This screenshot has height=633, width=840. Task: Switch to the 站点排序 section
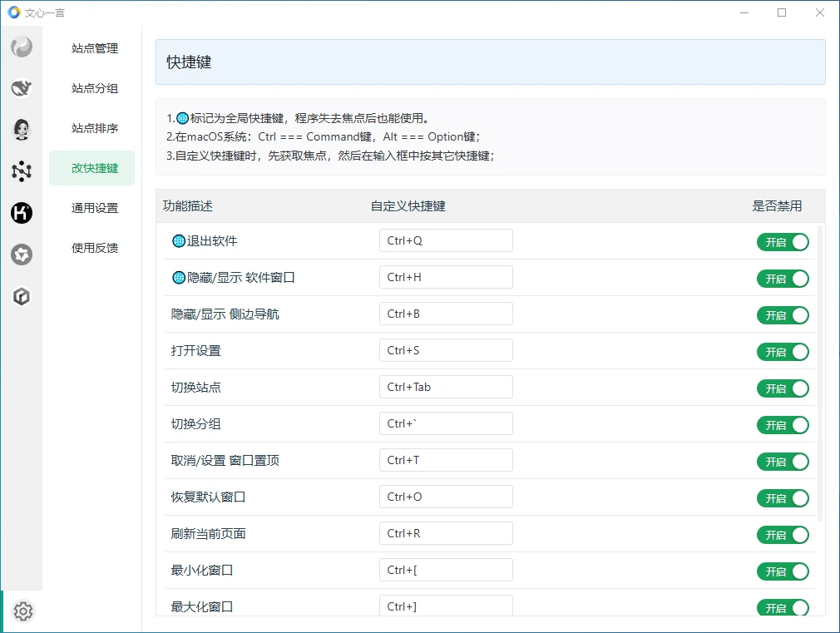95,128
